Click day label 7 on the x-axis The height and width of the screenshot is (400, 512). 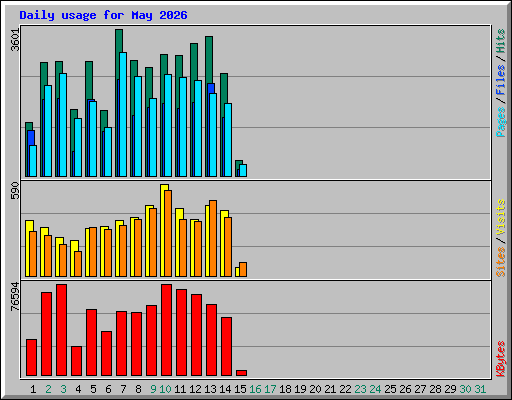[x=123, y=389]
